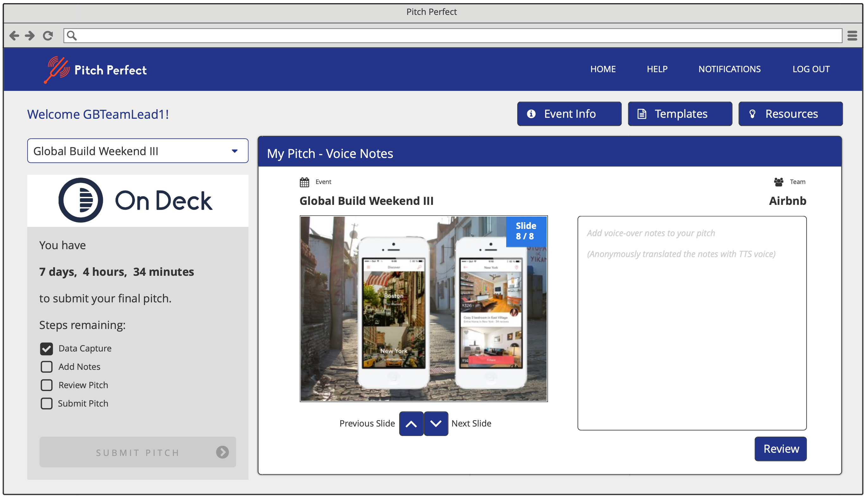Click the voice-over notes text area
868x499 pixels.
click(x=692, y=323)
